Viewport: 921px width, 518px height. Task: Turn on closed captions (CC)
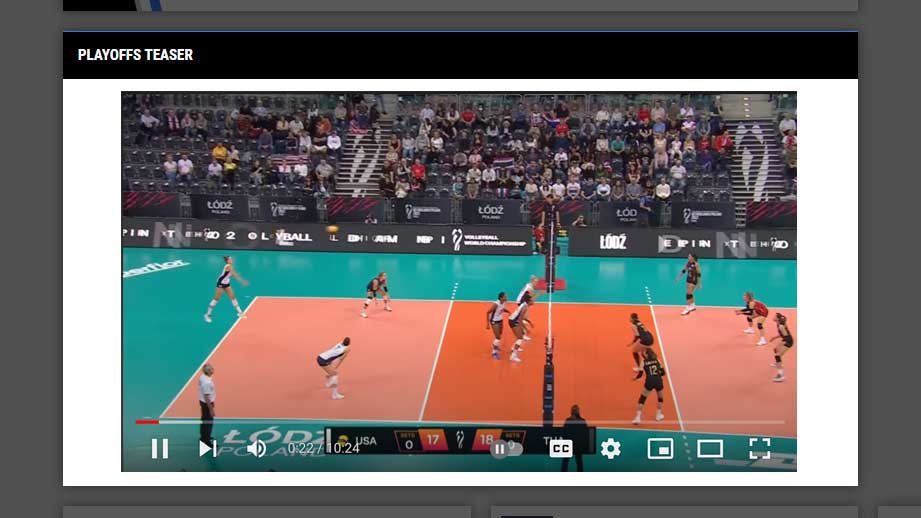point(561,449)
